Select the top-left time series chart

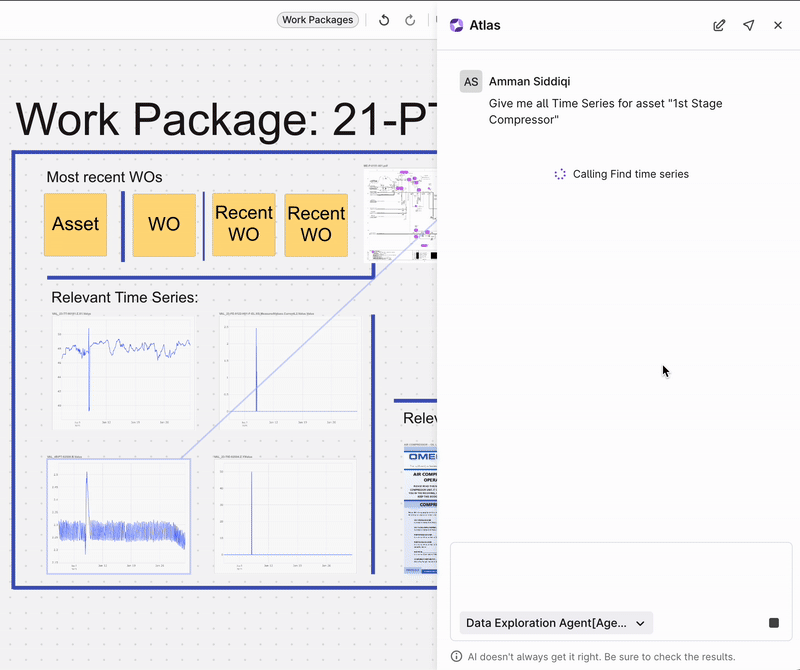[x=123, y=373]
